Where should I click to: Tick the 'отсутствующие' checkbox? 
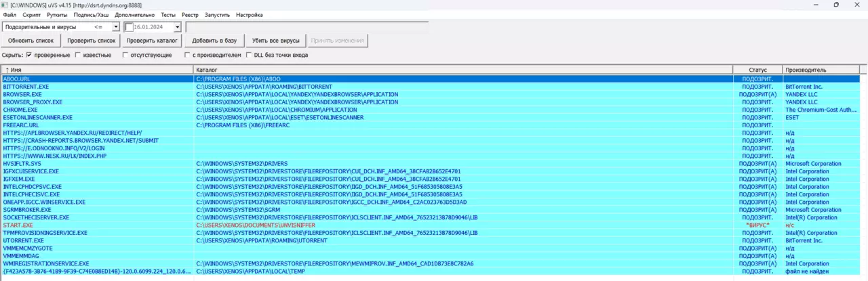coord(125,55)
